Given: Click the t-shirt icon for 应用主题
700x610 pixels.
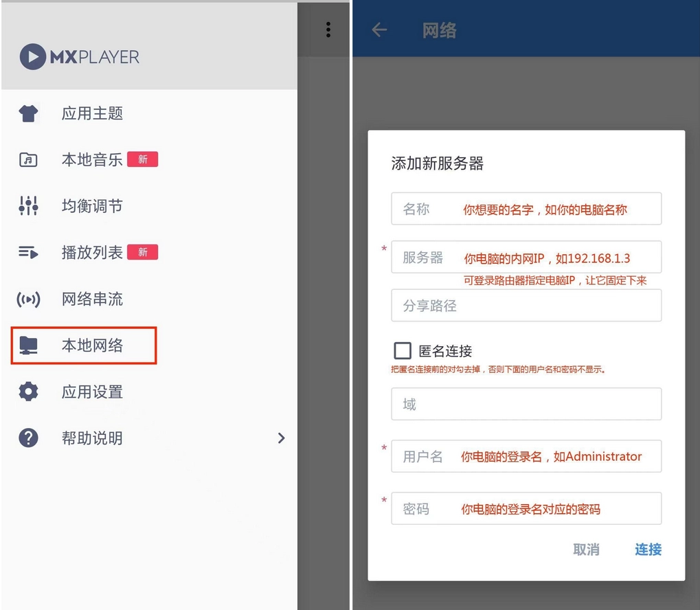Looking at the screenshot, I should [29, 113].
